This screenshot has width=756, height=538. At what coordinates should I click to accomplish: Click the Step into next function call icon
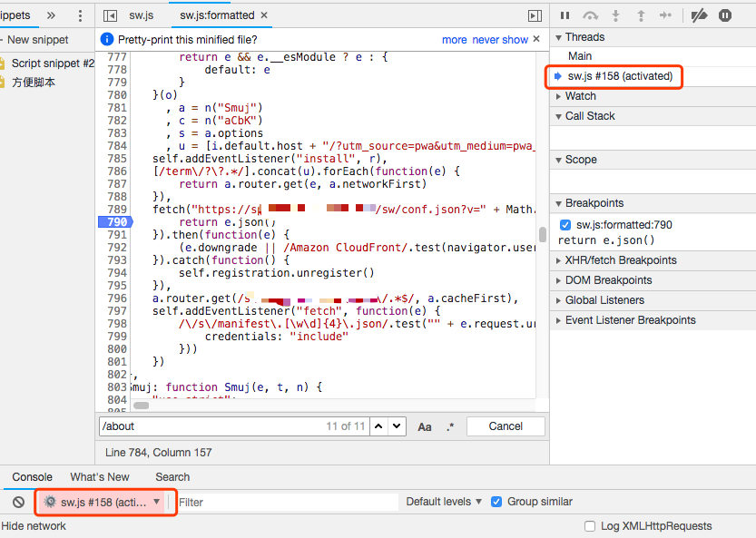point(615,15)
